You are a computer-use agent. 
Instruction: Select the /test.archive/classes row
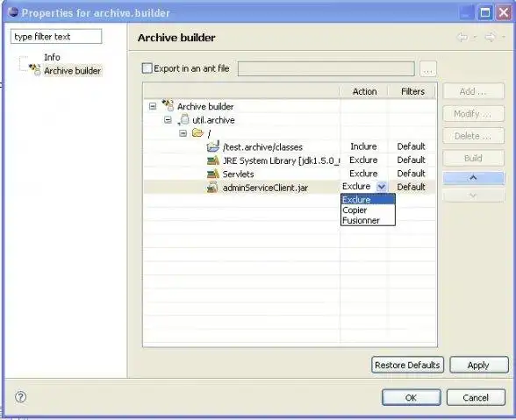point(290,146)
